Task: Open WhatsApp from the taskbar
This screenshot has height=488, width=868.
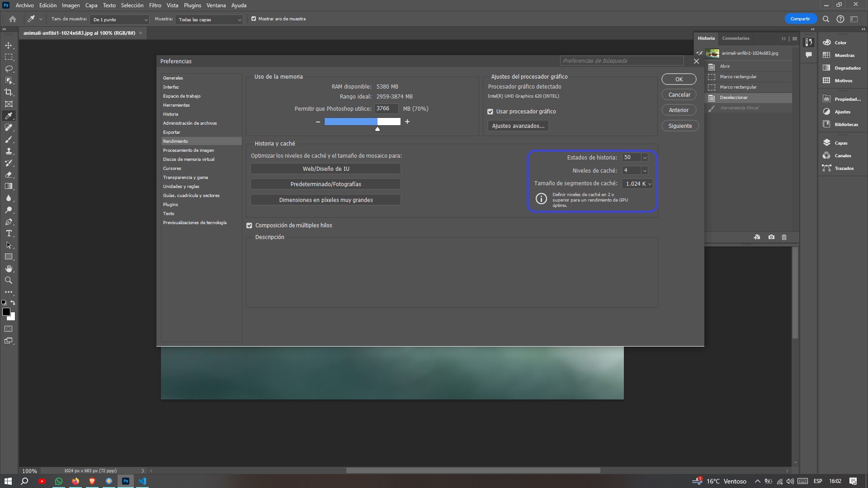Action: 59,481
